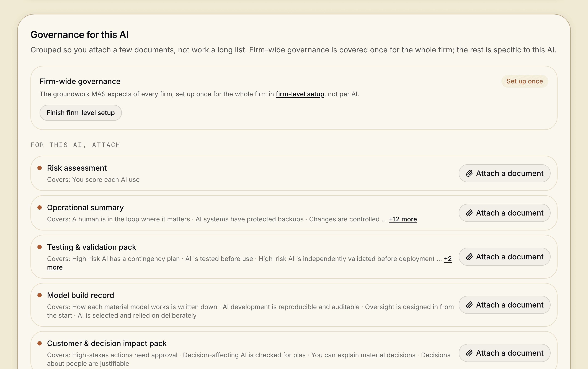
Task: Click the status dot beside Testing & validation pack
Action: 40,247
